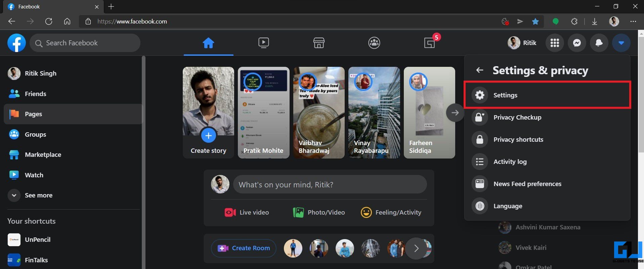
Task: View site information lock icon
Action: point(88,21)
